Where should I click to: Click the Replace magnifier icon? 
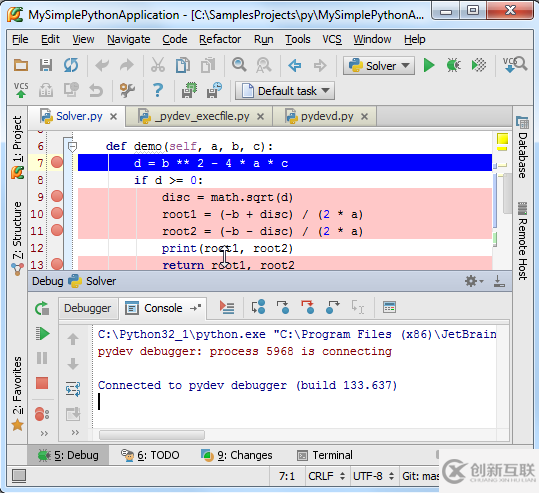[x=264, y=65]
